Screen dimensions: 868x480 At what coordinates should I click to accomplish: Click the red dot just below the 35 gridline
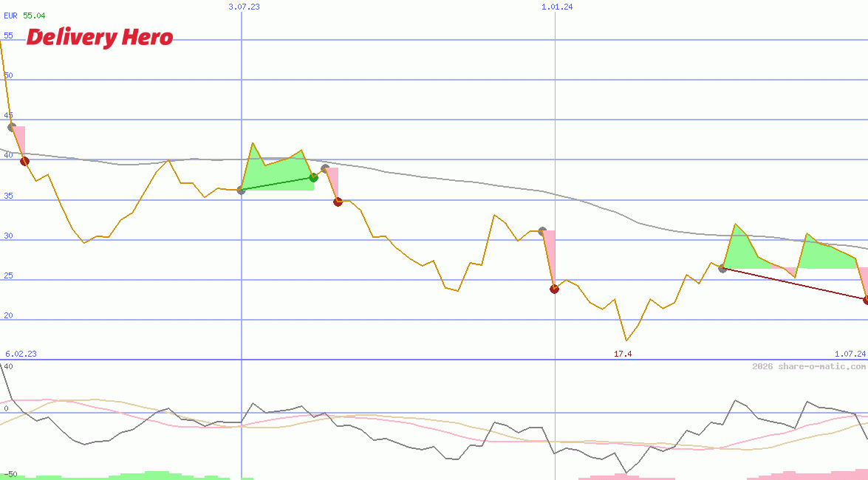click(x=338, y=202)
